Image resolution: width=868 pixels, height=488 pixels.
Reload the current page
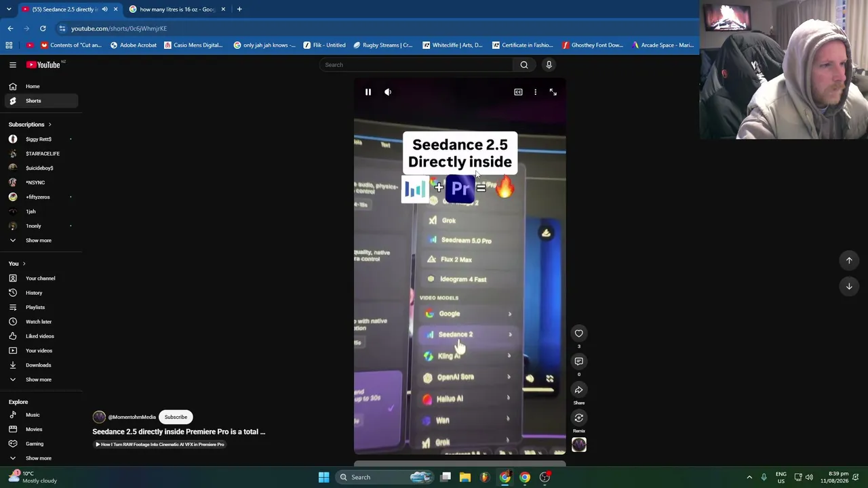click(43, 28)
